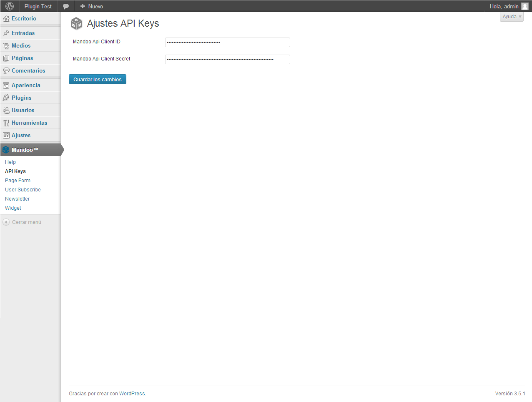
Task: Open the Plugins menu item
Action: (x=21, y=98)
